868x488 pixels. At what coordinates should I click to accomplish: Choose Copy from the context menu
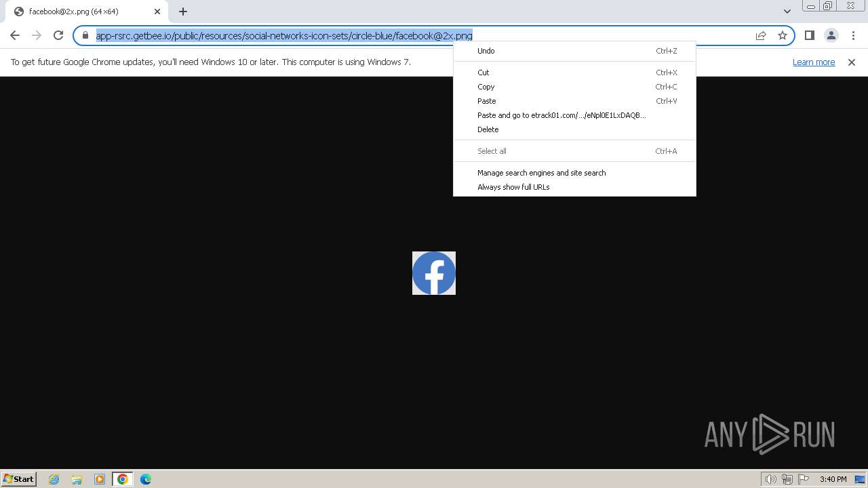[574, 87]
